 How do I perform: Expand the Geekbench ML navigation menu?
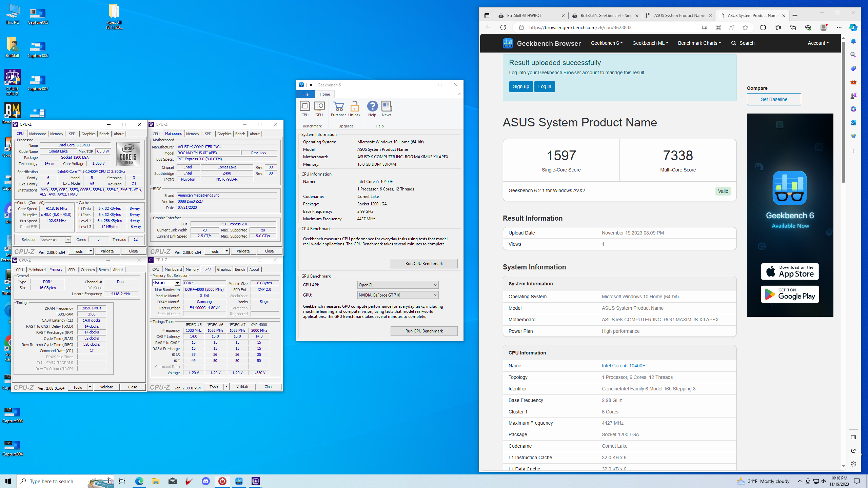pyautogui.click(x=650, y=43)
